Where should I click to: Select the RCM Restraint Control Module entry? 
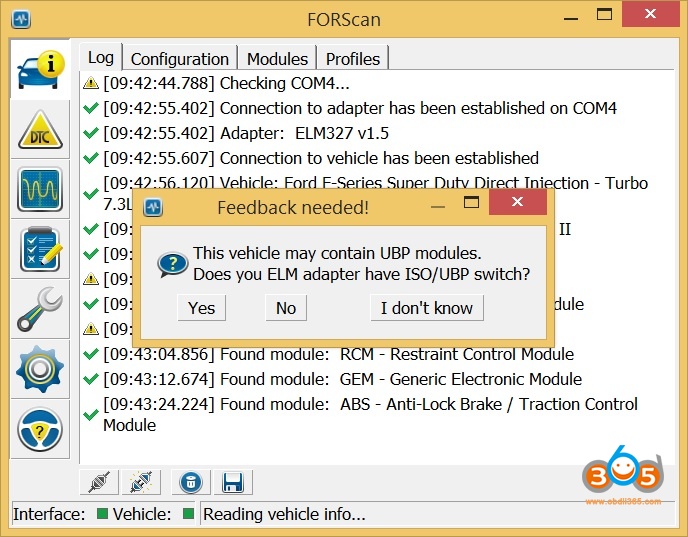coord(338,354)
